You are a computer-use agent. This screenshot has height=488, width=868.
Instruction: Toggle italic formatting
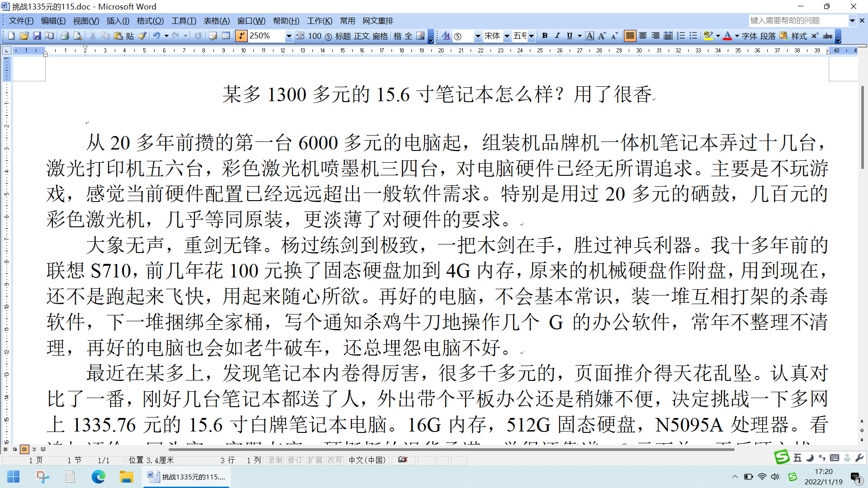point(557,36)
